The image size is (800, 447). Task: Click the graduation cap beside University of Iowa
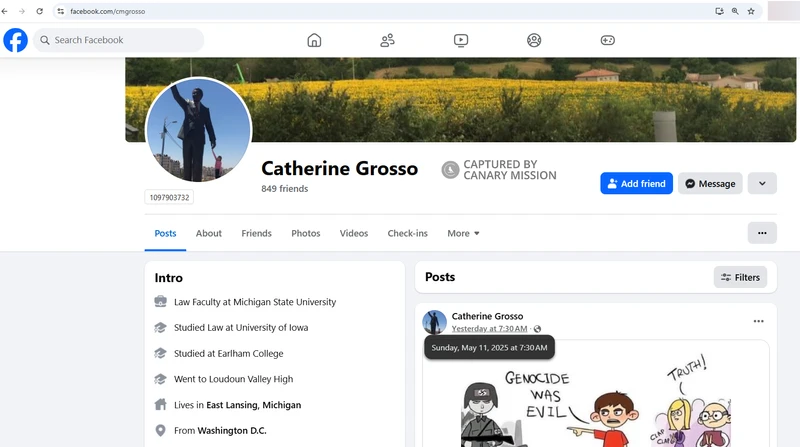pos(160,328)
